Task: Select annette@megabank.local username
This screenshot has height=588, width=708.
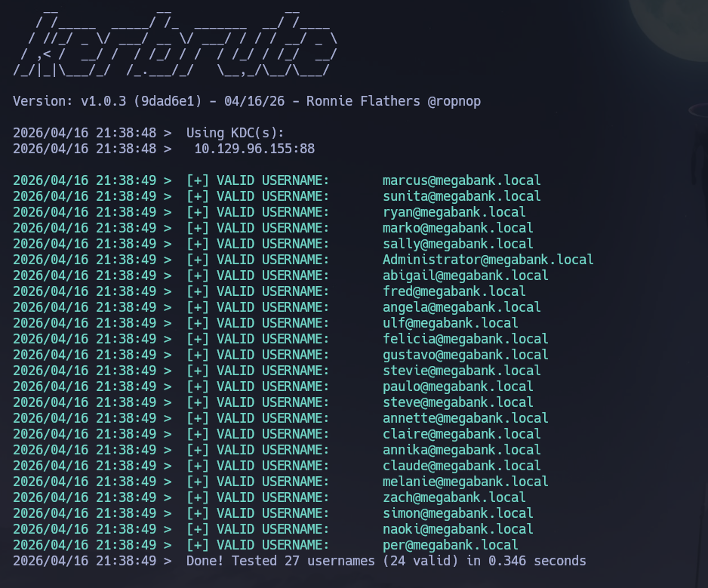Action: click(x=466, y=417)
